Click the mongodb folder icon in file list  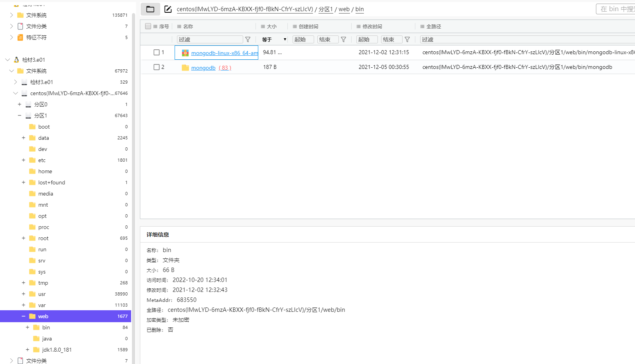pos(185,68)
